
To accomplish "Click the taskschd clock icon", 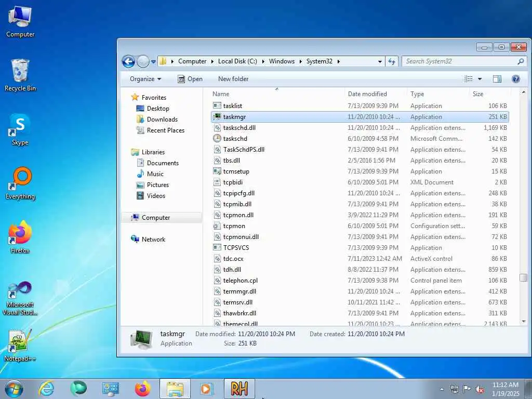I will [217, 138].
